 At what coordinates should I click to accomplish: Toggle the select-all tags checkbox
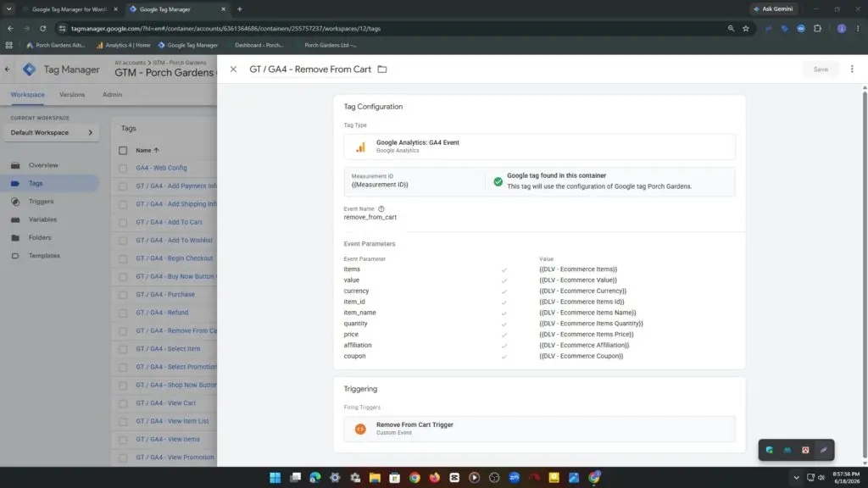(x=123, y=151)
